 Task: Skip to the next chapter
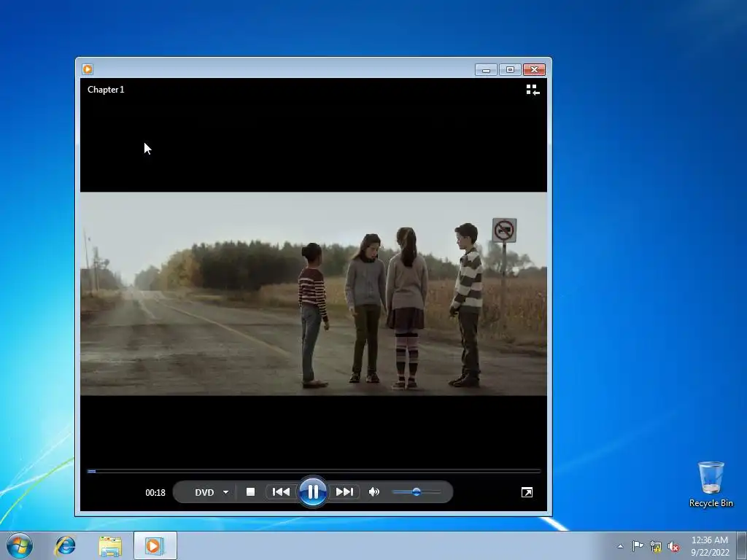tap(344, 492)
